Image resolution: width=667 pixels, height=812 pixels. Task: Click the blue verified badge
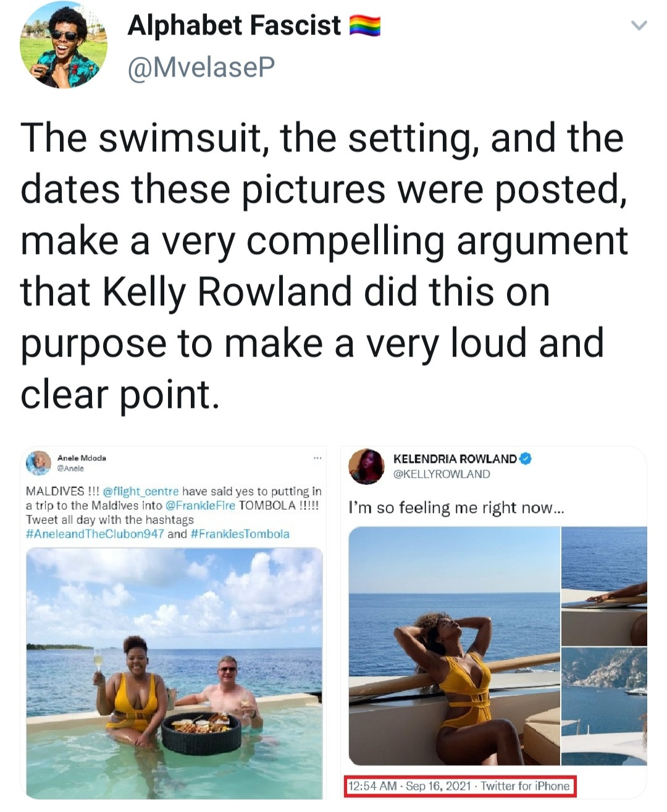click(526, 459)
